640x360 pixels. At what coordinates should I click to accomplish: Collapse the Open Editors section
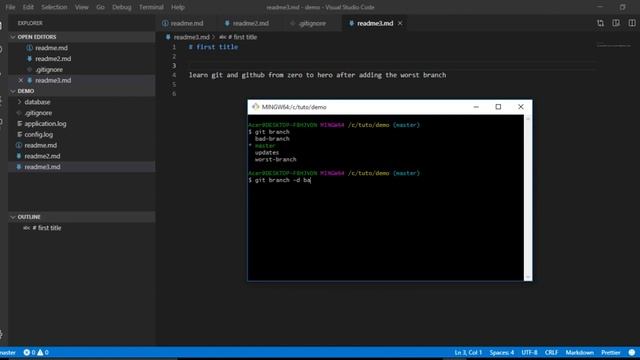click(x=82, y=37)
